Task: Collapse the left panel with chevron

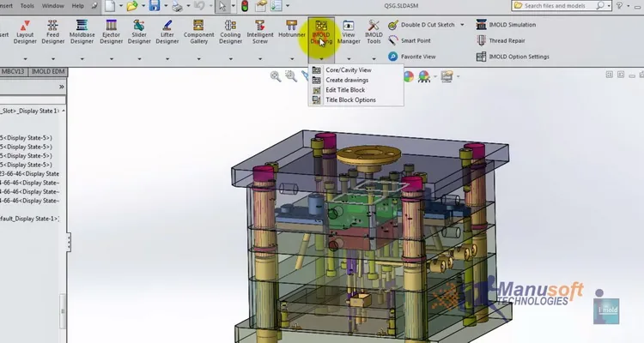Action: (x=62, y=87)
